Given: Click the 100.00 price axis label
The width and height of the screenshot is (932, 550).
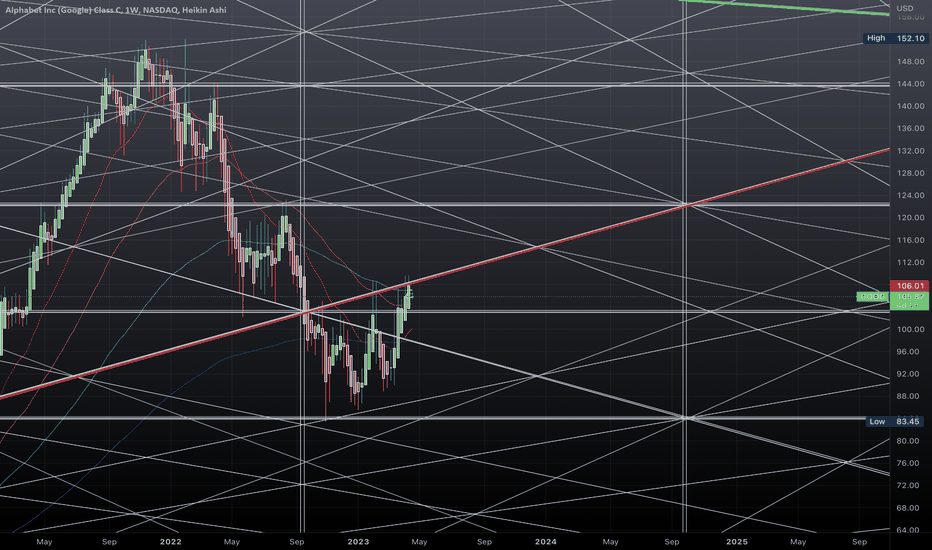Looking at the screenshot, I should pos(911,329).
